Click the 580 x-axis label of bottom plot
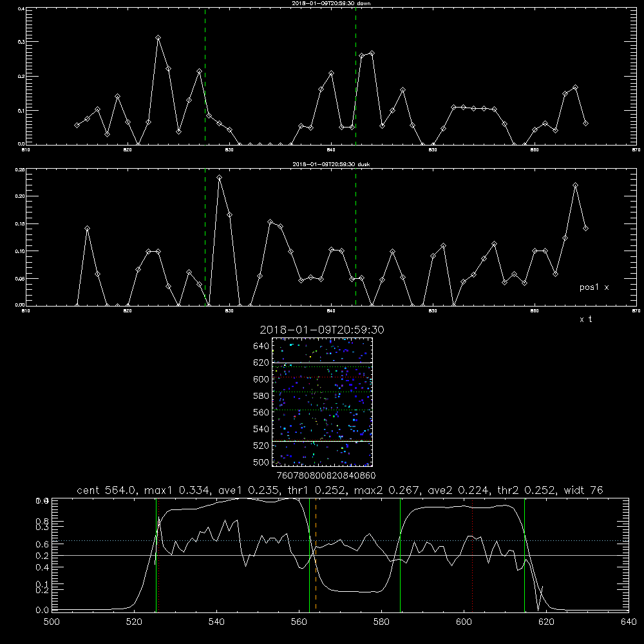Screen dimensions: 644x644 [381, 622]
